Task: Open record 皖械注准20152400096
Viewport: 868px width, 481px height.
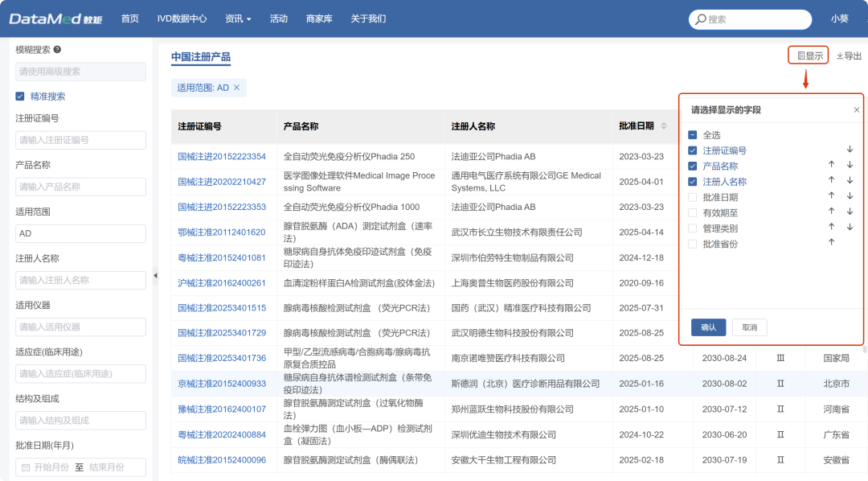Action: 222,460
